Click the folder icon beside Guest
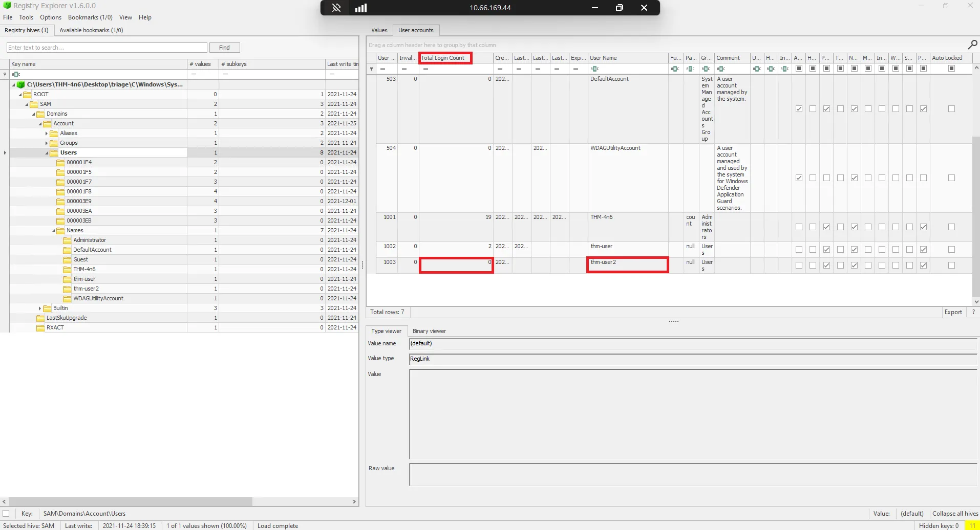The image size is (980, 530). click(x=68, y=259)
